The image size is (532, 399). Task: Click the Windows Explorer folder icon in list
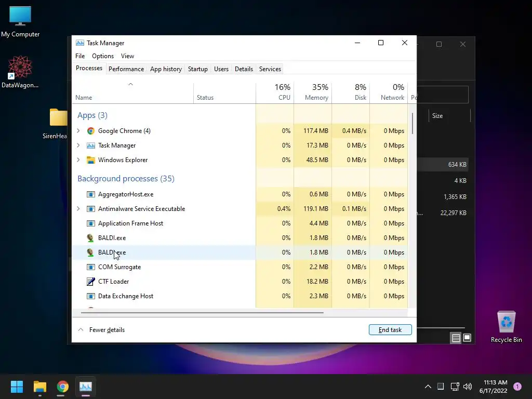pyautogui.click(x=90, y=160)
